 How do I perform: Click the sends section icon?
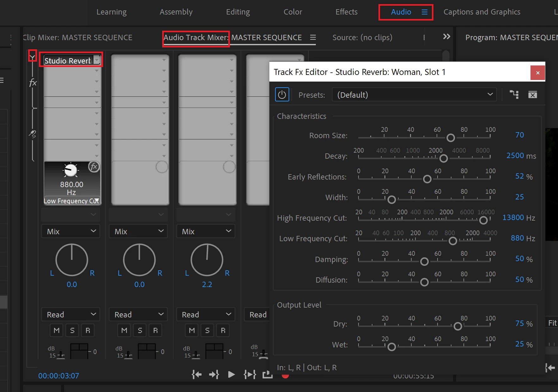(x=33, y=134)
